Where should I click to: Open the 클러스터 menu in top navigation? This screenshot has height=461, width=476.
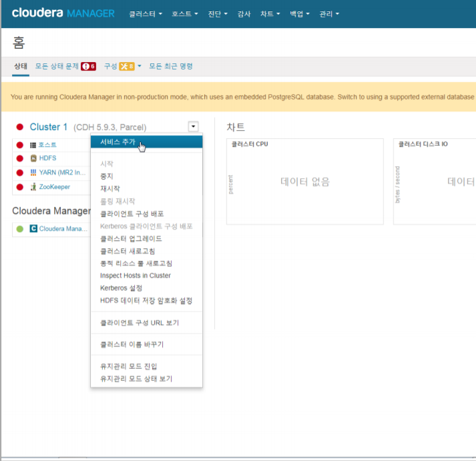tap(146, 13)
